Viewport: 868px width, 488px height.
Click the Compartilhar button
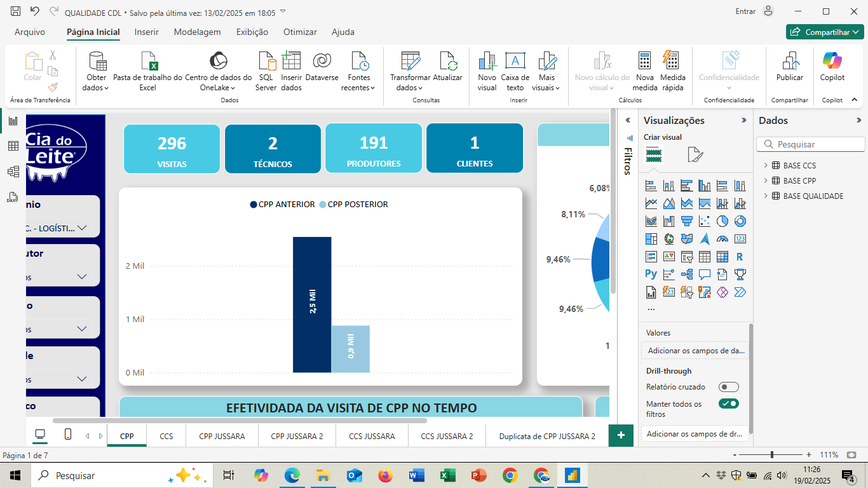[x=825, y=32]
